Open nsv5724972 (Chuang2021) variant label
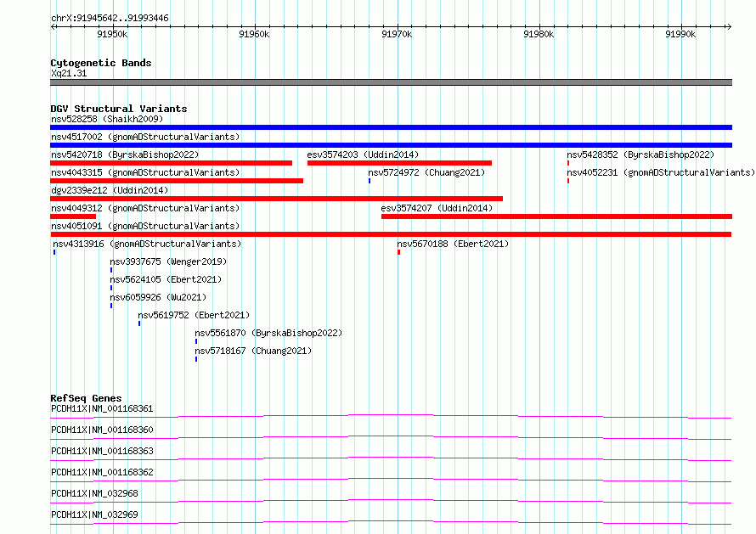This screenshot has height=534, width=756. click(426, 172)
